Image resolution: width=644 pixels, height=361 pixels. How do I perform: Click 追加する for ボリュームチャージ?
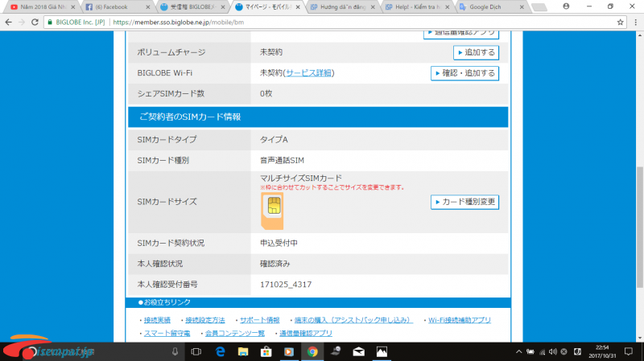coord(476,52)
